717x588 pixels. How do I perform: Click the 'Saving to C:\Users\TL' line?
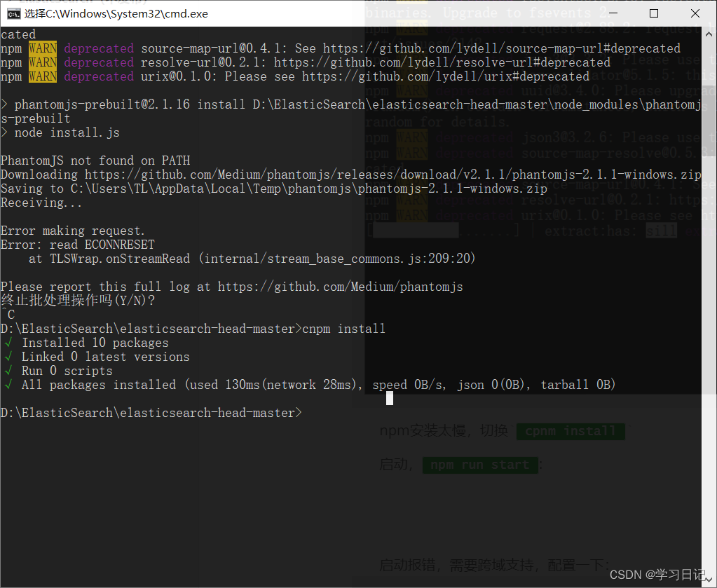coord(274,189)
